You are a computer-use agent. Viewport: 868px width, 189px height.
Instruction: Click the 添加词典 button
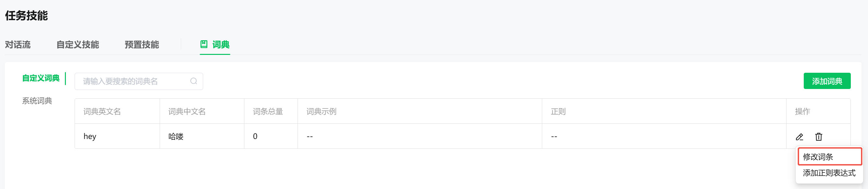(827, 81)
